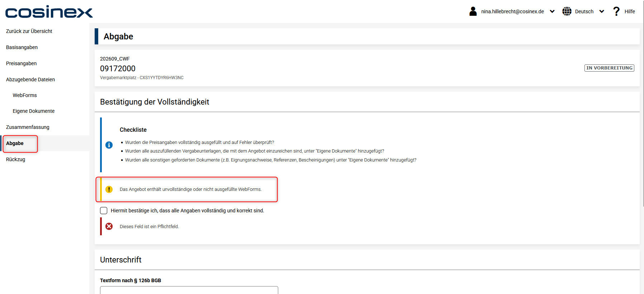Viewport: 644px width, 294px height.
Task: Go to Zusammenfassung in the sidebar
Action: tap(28, 127)
